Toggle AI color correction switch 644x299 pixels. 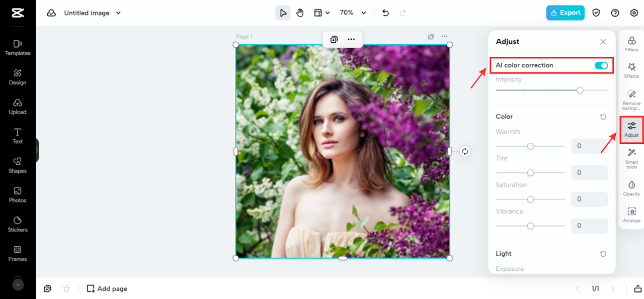point(601,65)
